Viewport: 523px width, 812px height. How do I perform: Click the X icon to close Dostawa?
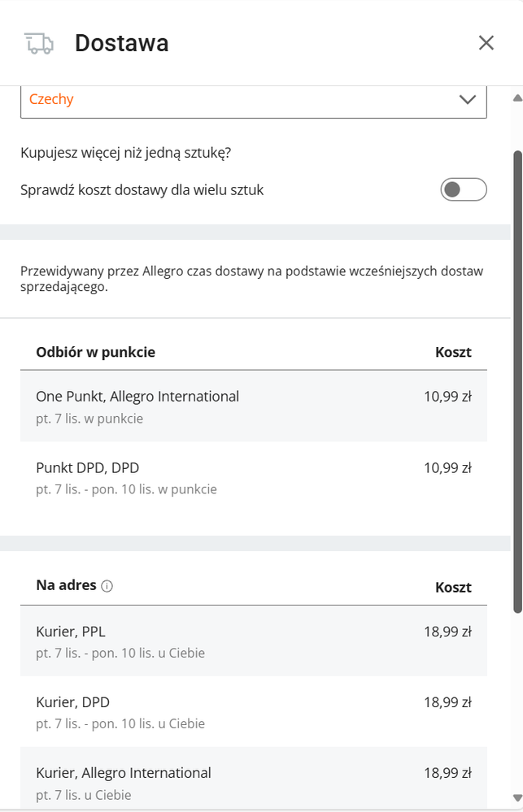486,42
